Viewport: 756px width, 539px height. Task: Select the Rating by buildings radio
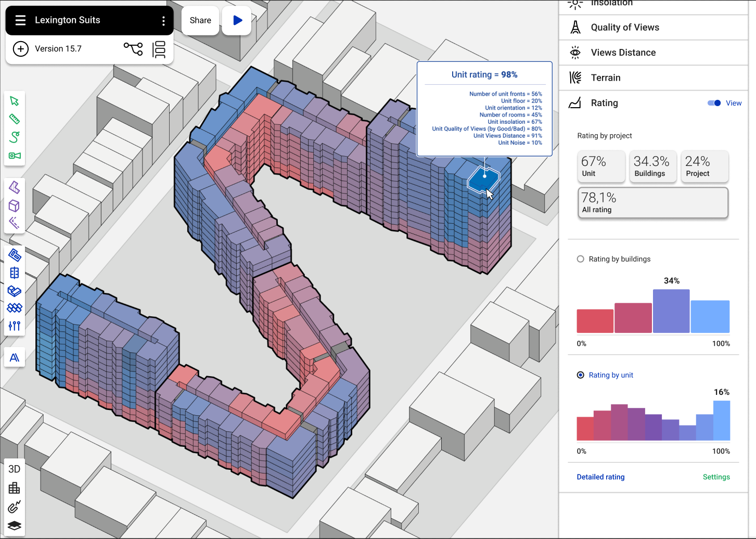point(581,259)
